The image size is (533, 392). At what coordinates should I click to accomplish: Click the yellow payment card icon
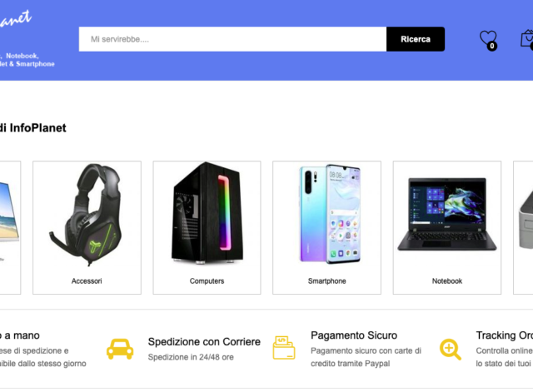(x=284, y=348)
